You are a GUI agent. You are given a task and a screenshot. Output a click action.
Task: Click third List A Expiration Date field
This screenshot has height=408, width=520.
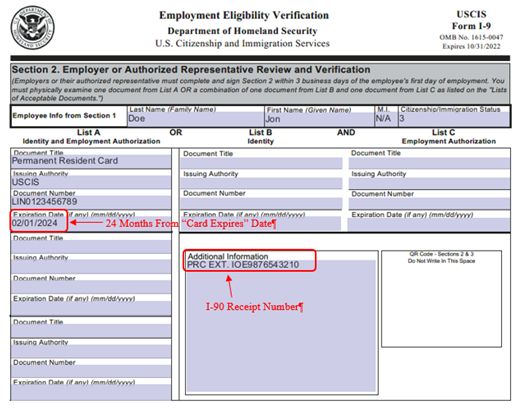[91, 392]
